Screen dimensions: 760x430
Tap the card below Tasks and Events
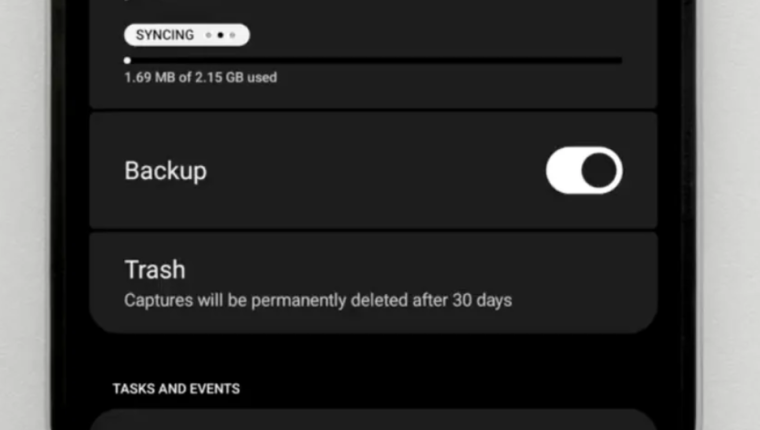[372, 420]
